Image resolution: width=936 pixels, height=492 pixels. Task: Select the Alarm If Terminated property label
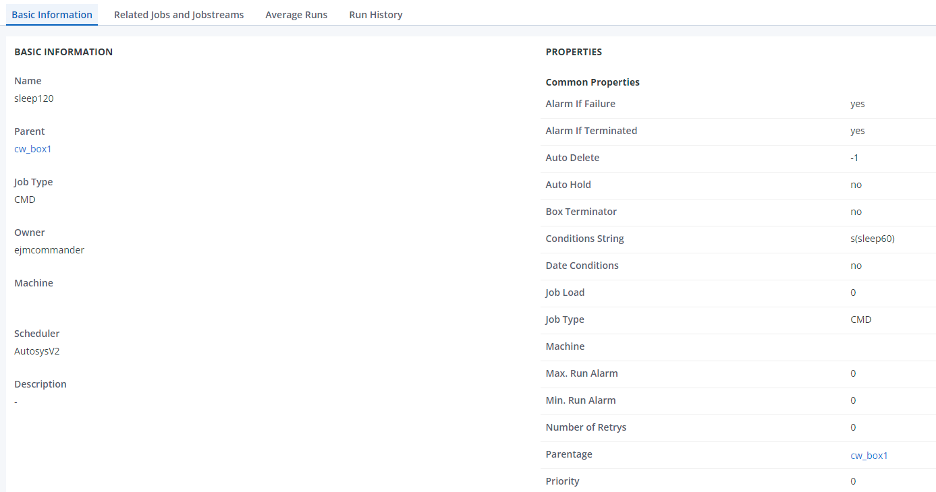pyautogui.click(x=591, y=131)
